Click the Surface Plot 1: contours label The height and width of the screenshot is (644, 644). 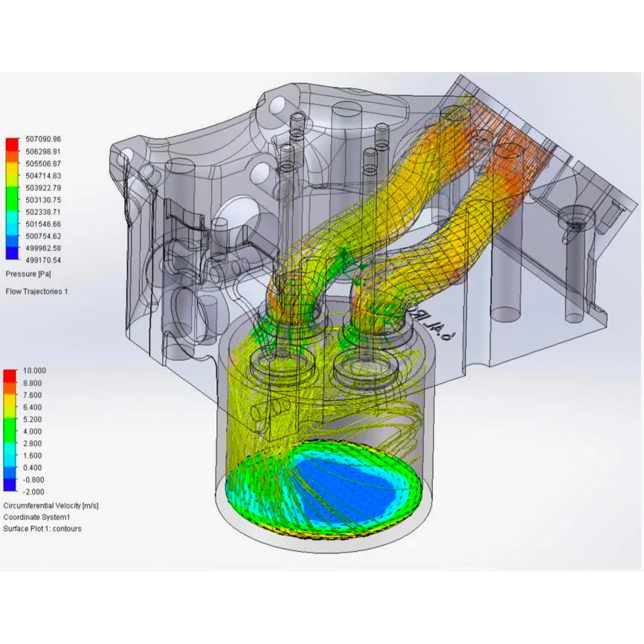(x=42, y=529)
